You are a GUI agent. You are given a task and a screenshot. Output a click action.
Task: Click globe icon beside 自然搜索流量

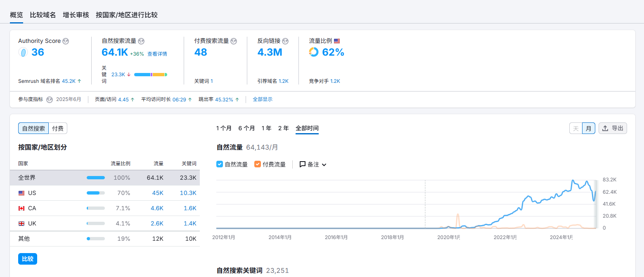point(141,41)
